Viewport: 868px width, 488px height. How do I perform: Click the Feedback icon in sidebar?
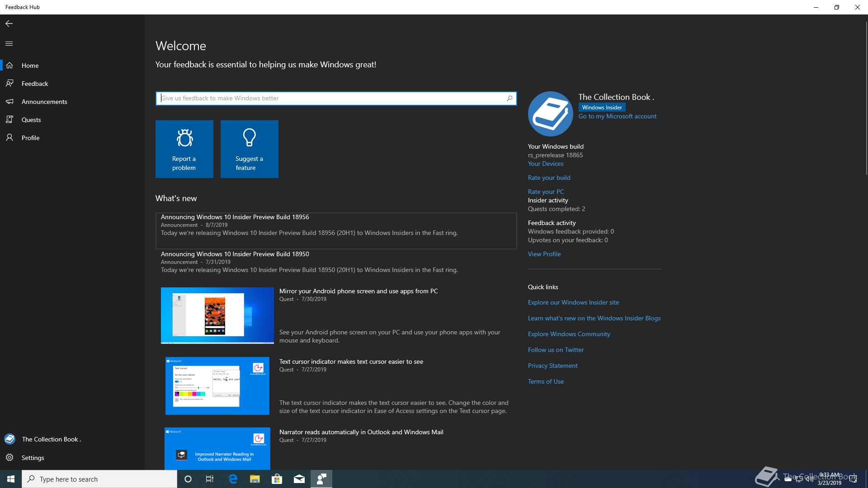pos(9,84)
